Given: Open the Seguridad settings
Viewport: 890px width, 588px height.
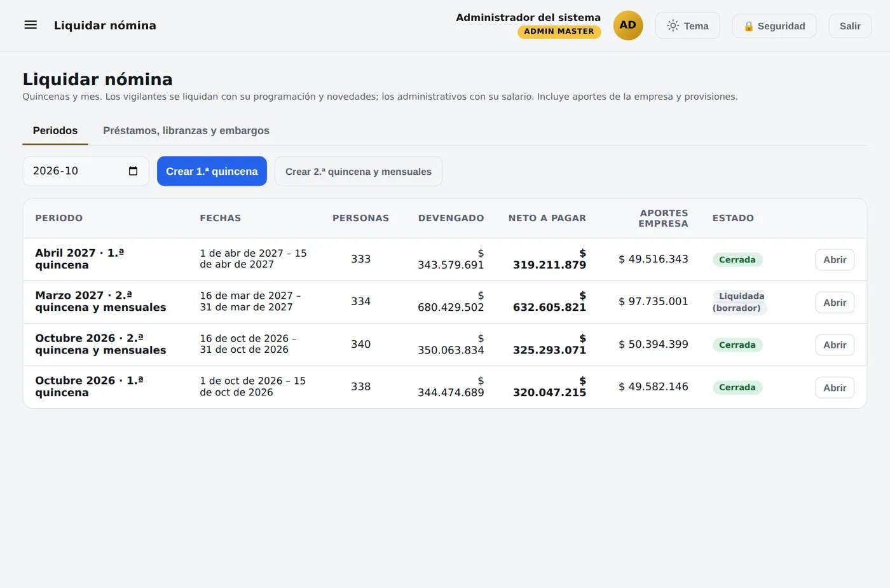Looking at the screenshot, I should coord(774,26).
